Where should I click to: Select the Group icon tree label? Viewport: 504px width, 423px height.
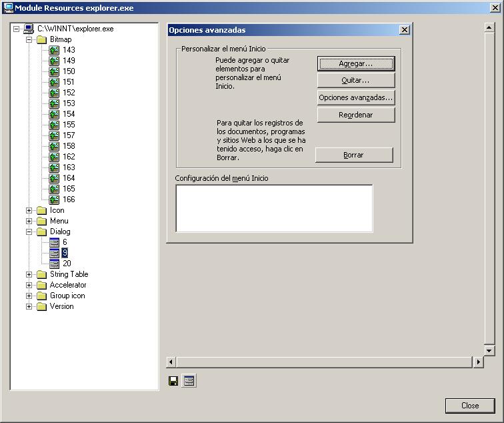point(67,296)
